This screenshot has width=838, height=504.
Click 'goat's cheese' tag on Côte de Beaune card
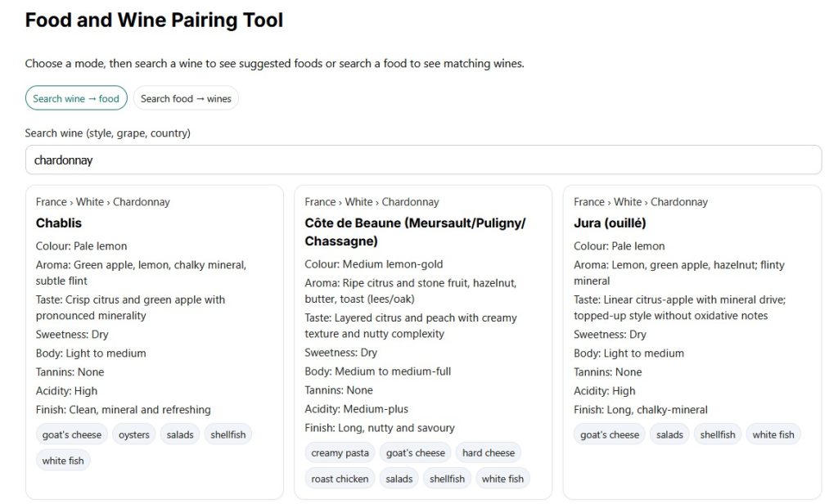click(x=416, y=452)
